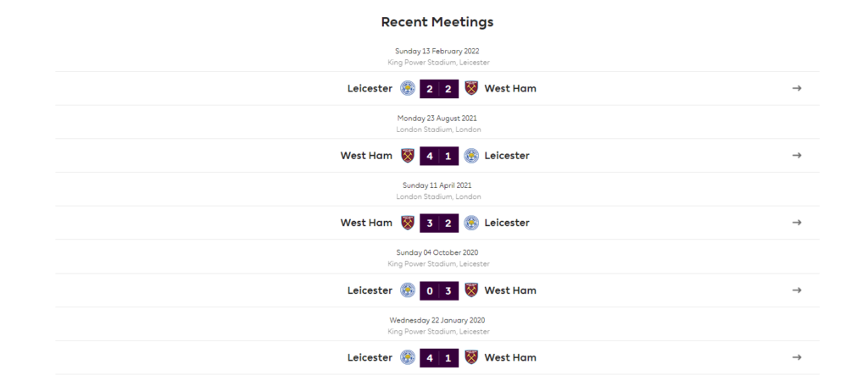Click the Recent Meetings heading
Screen dimensions: 868x381
coord(437,22)
